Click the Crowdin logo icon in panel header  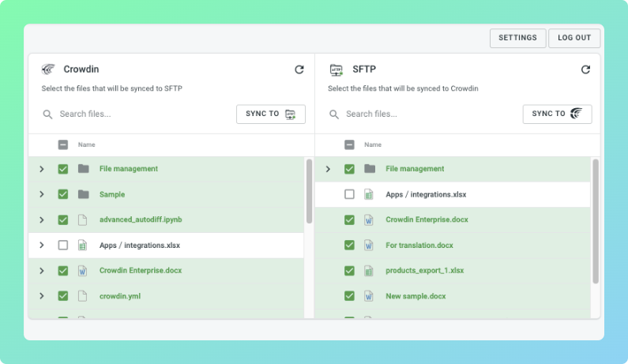pyautogui.click(x=48, y=69)
